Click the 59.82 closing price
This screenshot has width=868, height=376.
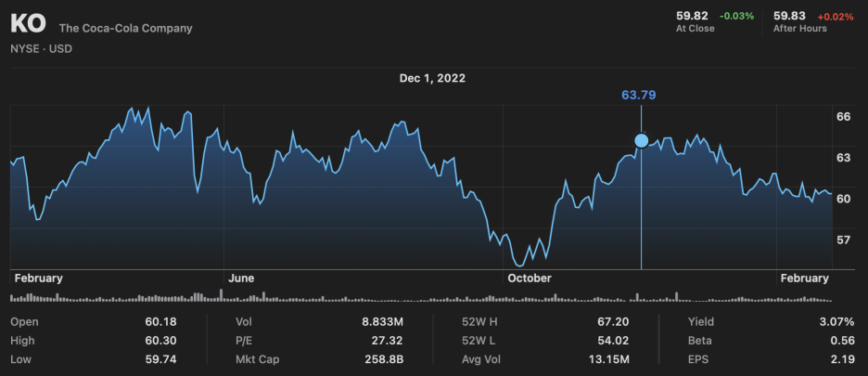pyautogui.click(x=692, y=16)
